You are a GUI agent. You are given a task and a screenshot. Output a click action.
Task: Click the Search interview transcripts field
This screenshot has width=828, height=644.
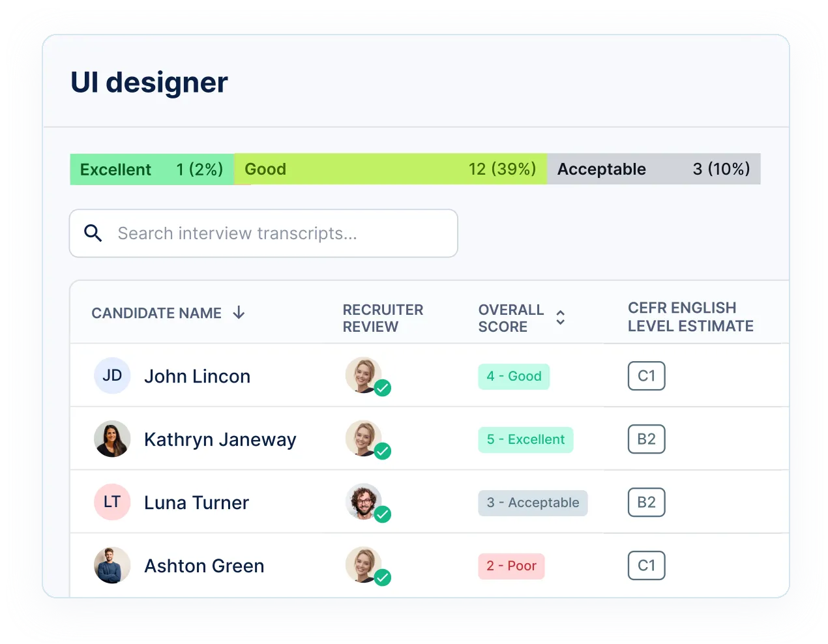point(263,233)
